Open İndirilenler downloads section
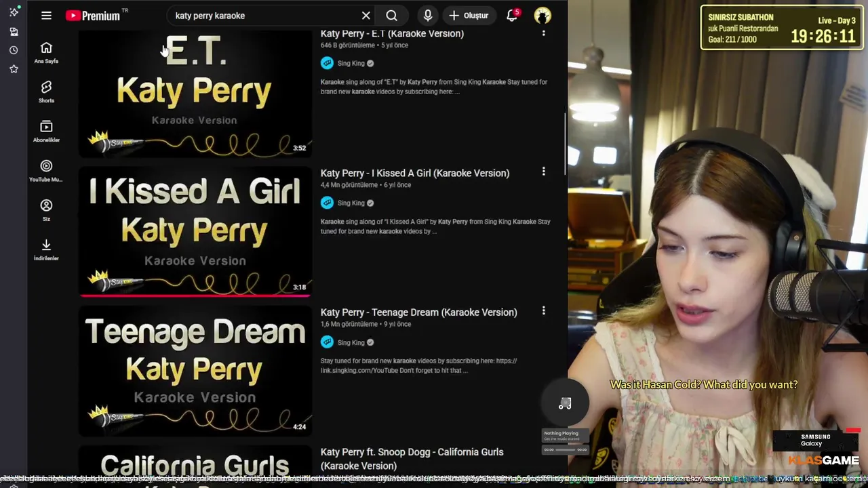Screen dimensions: 868x488 click(46, 249)
